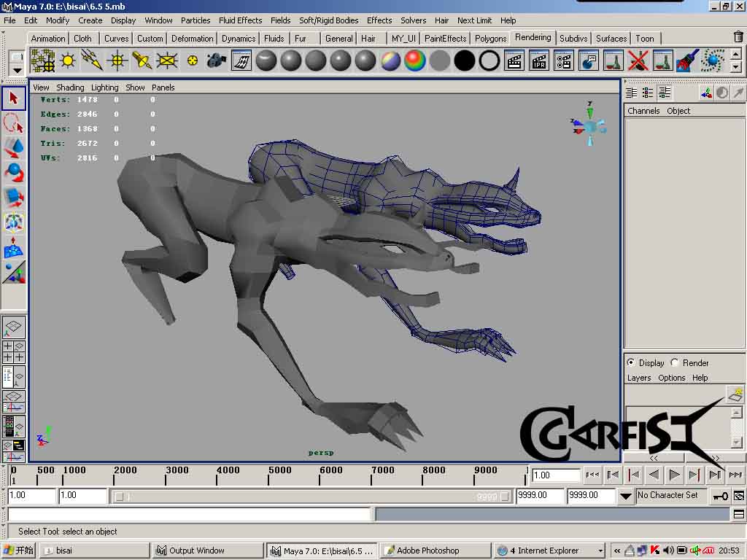Toggle the pressed-in Channel Box display button
747x560 pixels.
coord(664,93)
